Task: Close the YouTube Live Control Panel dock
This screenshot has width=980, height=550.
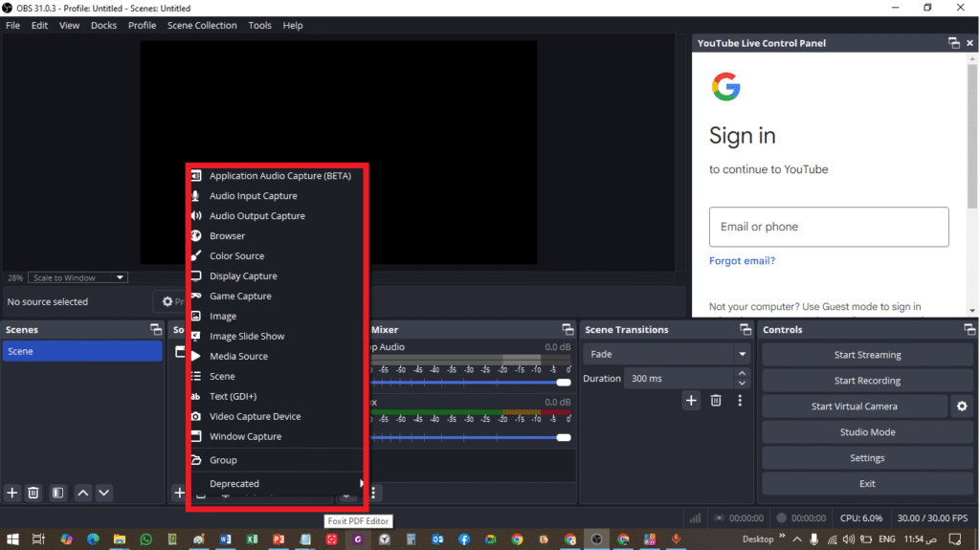Action: [x=970, y=43]
